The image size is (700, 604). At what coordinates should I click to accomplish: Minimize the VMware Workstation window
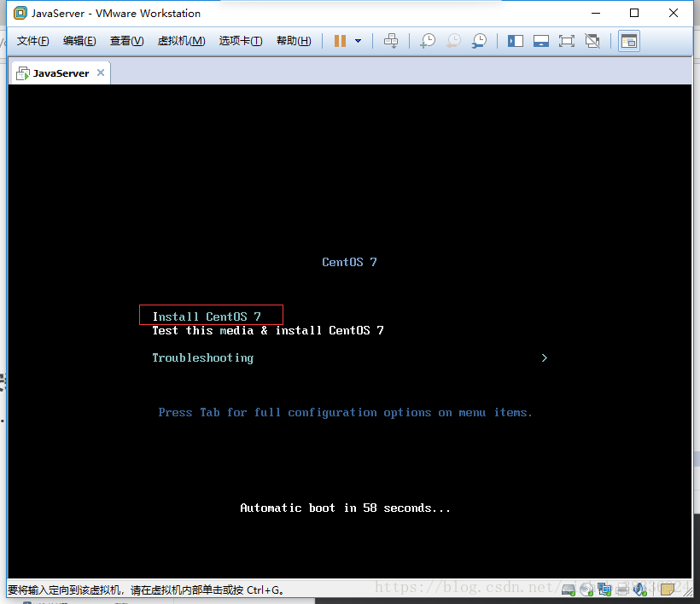click(x=596, y=13)
